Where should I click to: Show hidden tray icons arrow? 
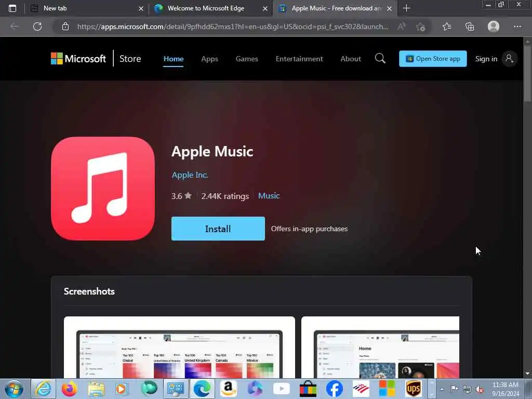(442, 389)
